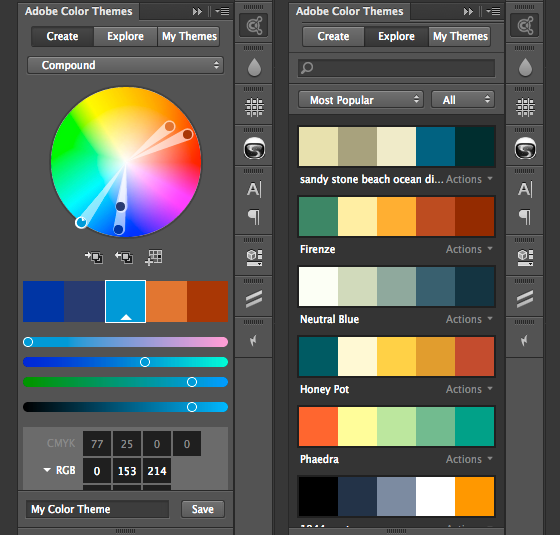Image resolution: width=560 pixels, height=535 pixels.
Task: Select Explore tab in right panel
Action: tap(396, 36)
